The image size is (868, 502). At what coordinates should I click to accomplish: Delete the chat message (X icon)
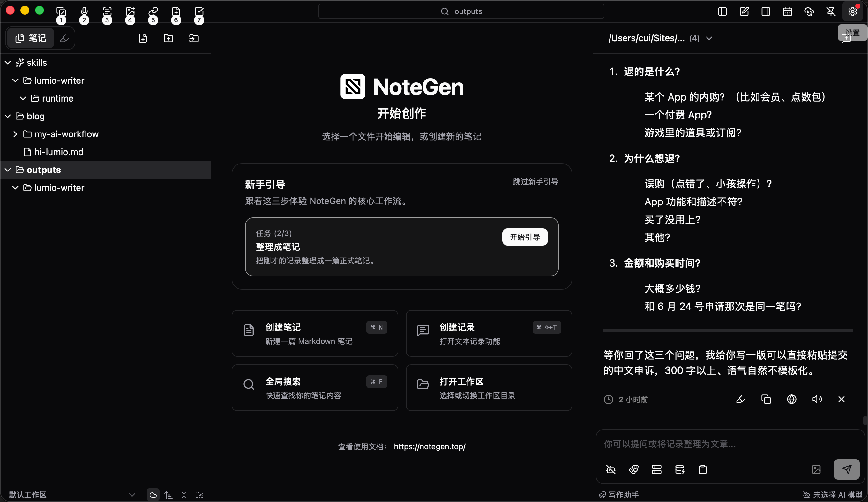(x=842, y=399)
